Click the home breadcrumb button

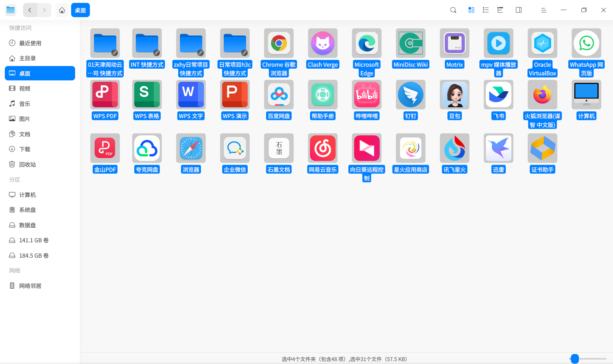(x=62, y=10)
